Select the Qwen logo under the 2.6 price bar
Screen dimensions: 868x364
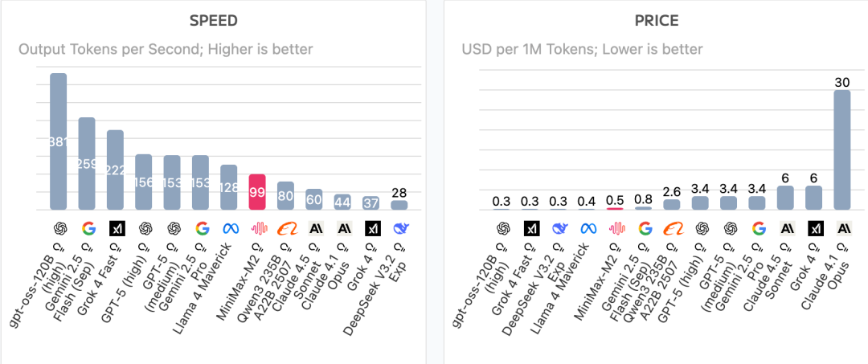click(x=672, y=228)
